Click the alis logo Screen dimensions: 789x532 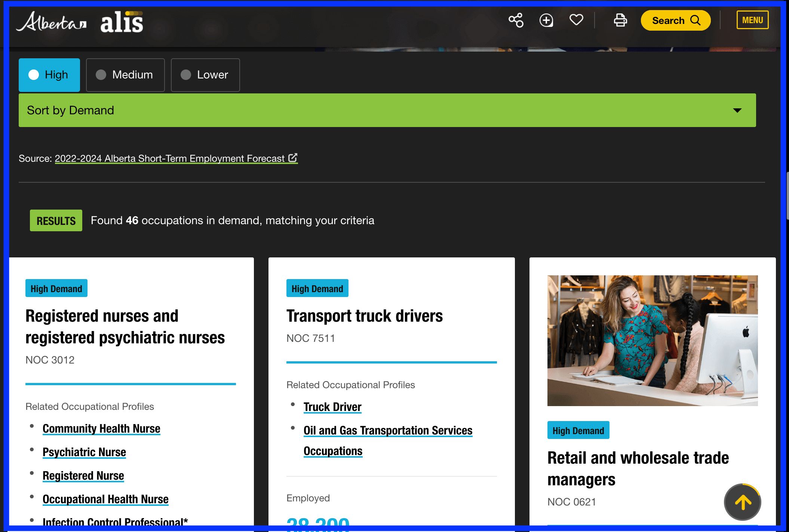click(x=122, y=22)
